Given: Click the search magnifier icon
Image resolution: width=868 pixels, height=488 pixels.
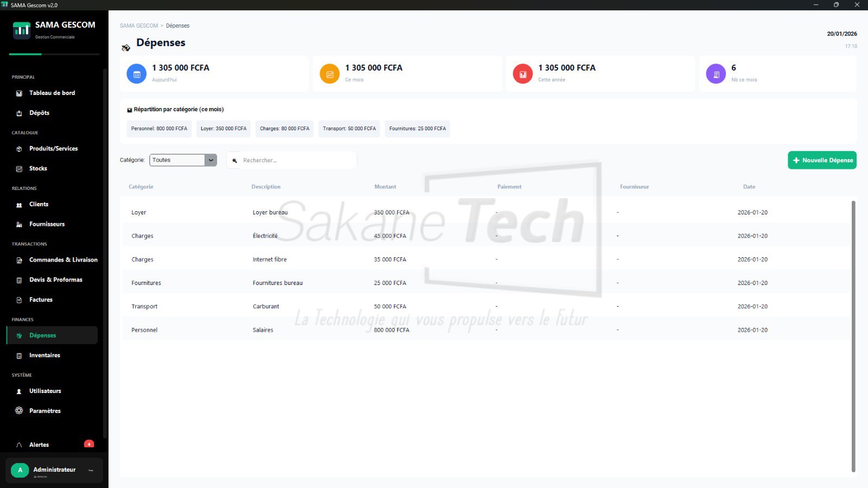Looking at the screenshot, I should pos(235,161).
